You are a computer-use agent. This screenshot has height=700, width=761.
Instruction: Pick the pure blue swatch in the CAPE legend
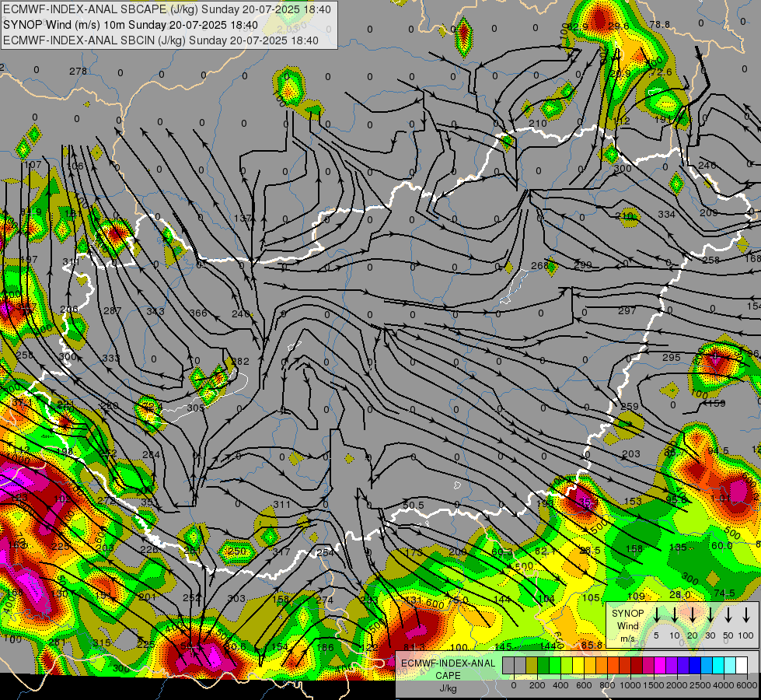pyautogui.click(x=695, y=666)
